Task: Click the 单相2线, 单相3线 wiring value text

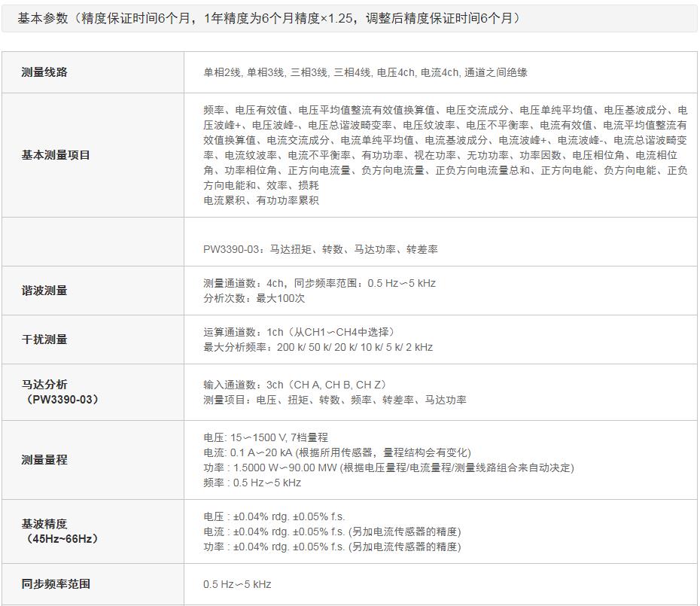Action: [x=365, y=72]
